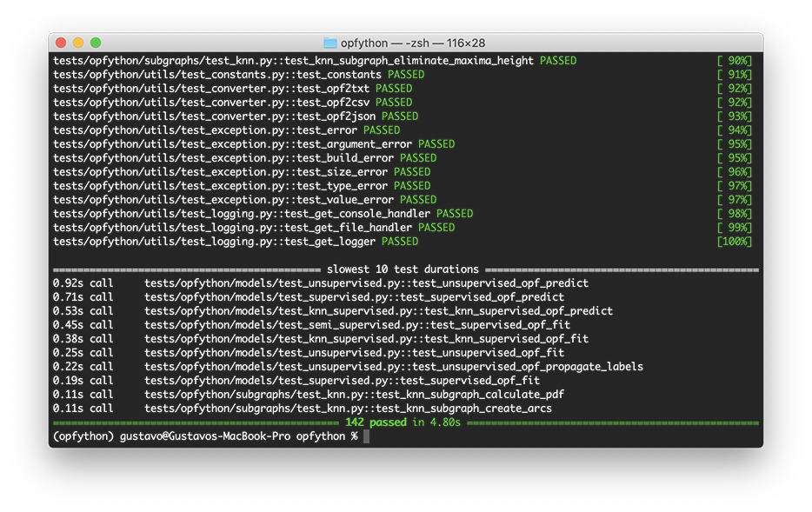Image resolution: width=812 pixels, height=512 pixels.
Task: Click the '142 passed in 4.80s' summary
Action: pyautogui.click(x=403, y=422)
